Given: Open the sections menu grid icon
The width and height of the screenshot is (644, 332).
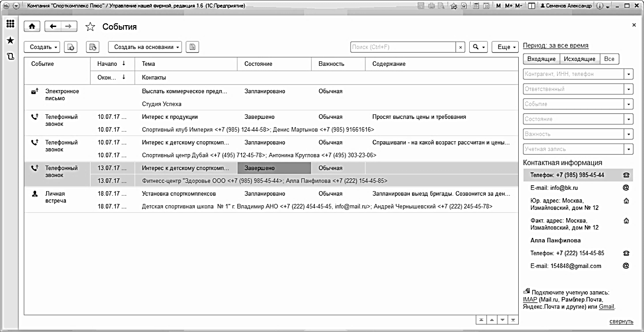Looking at the screenshot, I should click(x=10, y=25).
